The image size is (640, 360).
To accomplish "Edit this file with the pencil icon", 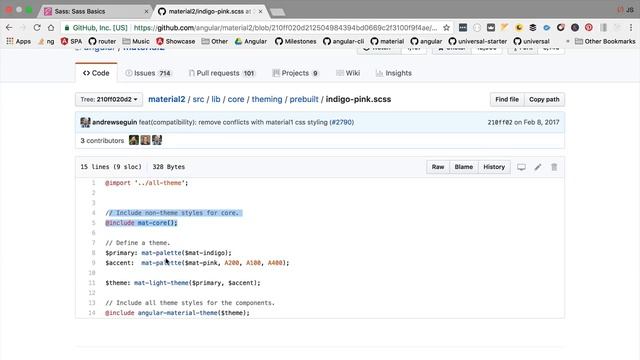I will point(538,167).
